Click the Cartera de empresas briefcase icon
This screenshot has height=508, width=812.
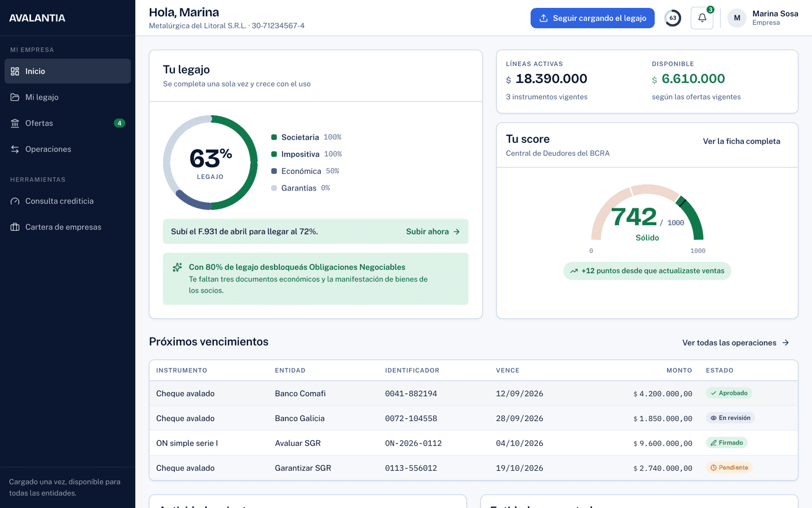coord(15,227)
